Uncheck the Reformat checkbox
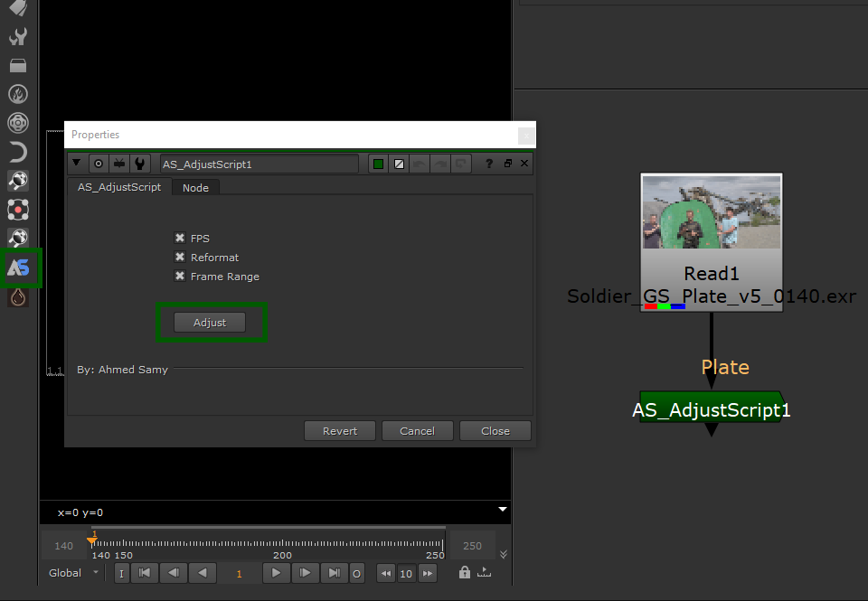The height and width of the screenshot is (601, 868). [180, 258]
